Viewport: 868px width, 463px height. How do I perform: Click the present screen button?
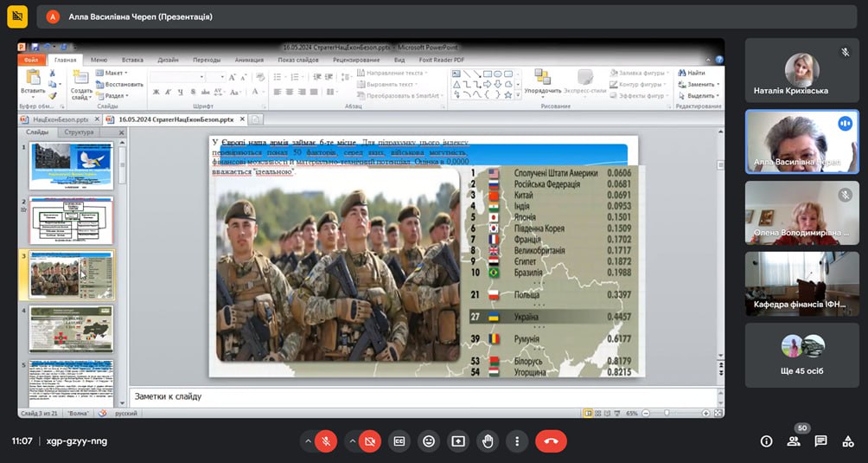457,441
